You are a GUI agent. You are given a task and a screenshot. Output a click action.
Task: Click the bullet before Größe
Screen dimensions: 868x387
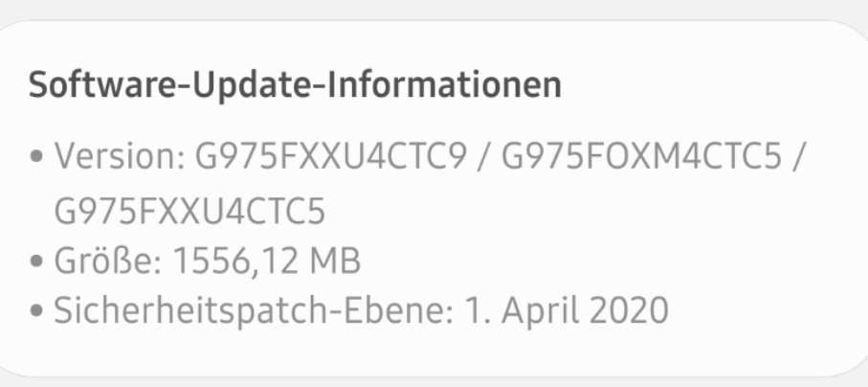point(36,261)
